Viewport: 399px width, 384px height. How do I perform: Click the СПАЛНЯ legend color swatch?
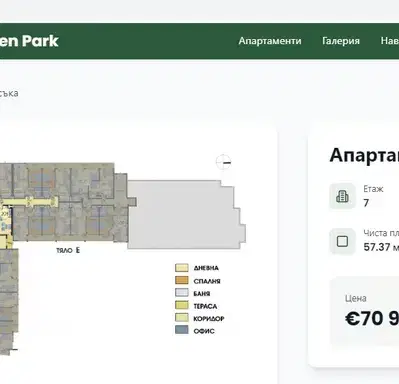coord(182,280)
